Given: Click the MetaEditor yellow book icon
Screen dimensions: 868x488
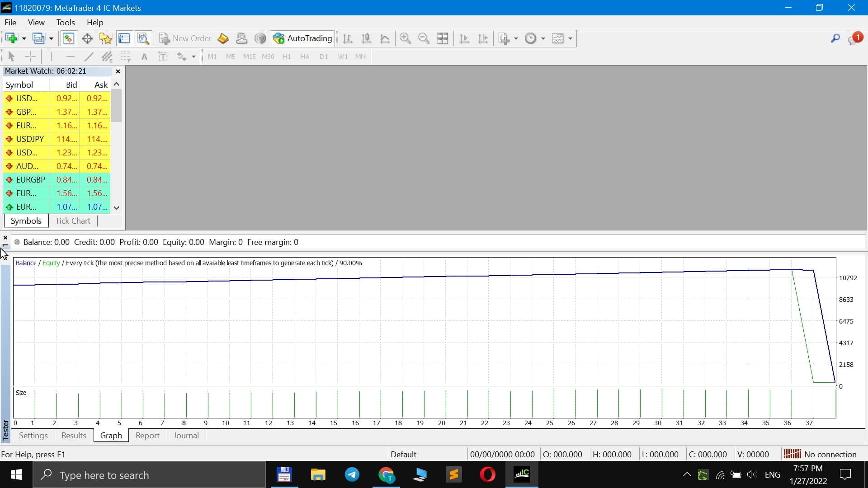Looking at the screenshot, I should pyautogui.click(x=223, y=38).
